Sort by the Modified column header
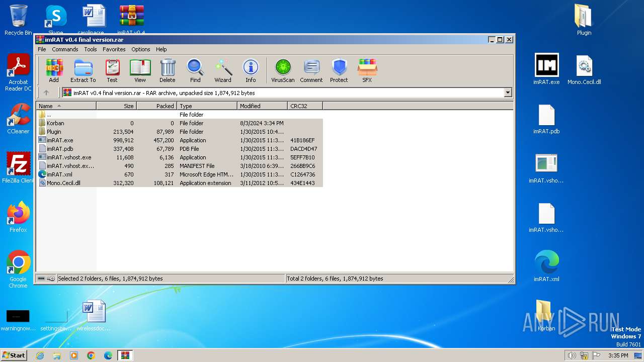Viewport: 644px width, 362px height. click(x=262, y=106)
